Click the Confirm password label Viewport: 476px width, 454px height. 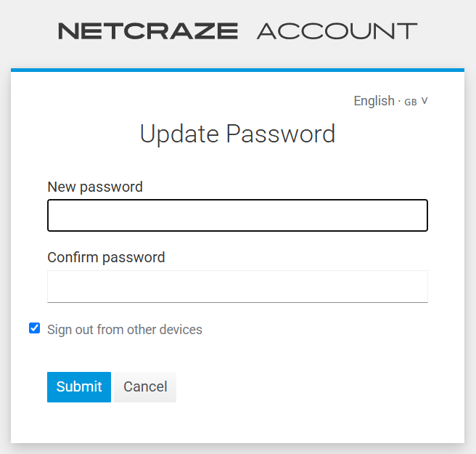[x=106, y=257]
